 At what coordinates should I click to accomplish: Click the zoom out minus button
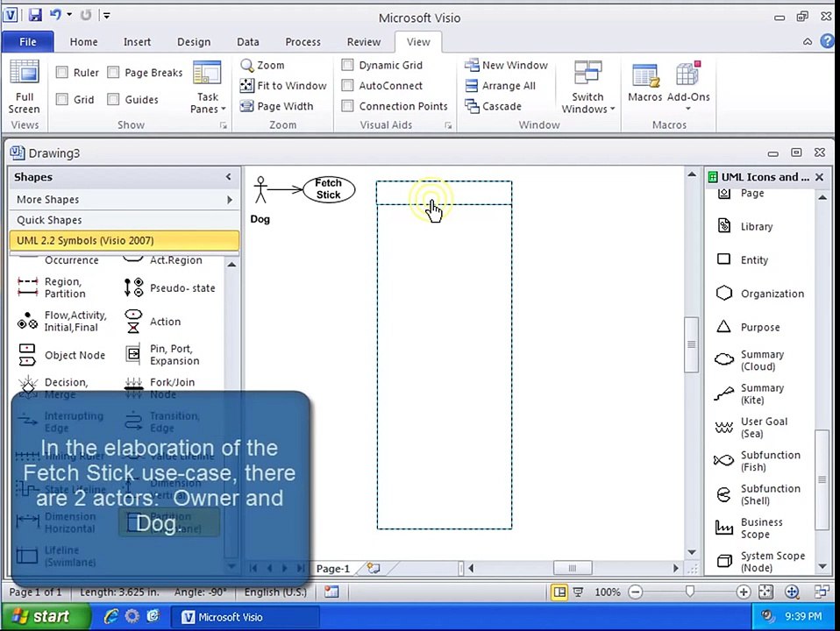pos(636,592)
